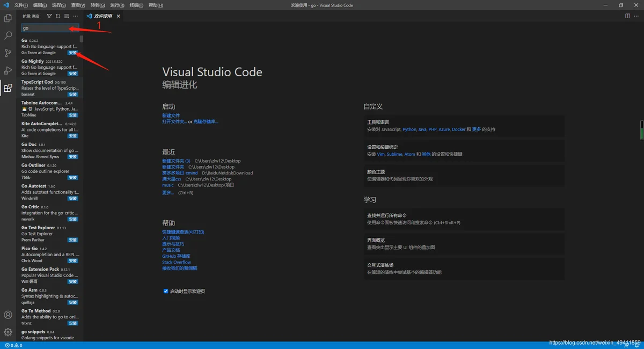644x349 pixels.
Task: Open the Explorer view in activity bar
Action: (8, 18)
